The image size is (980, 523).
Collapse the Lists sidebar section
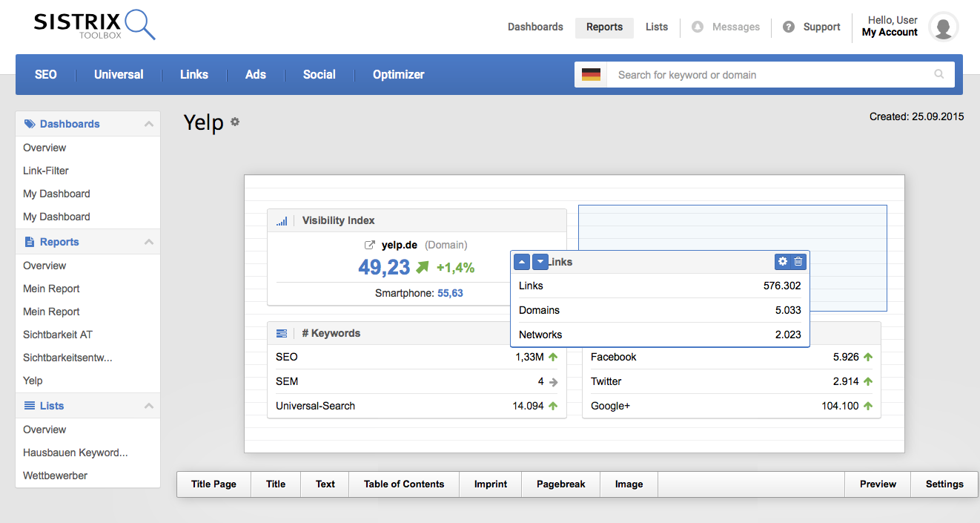pyautogui.click(x=149, y=406)
